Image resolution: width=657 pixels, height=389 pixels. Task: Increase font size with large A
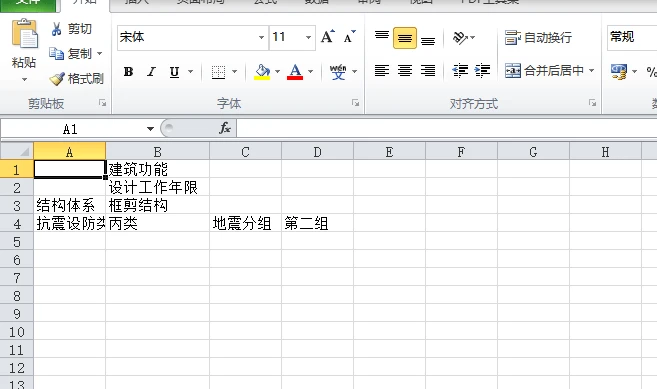click(328, 37)
